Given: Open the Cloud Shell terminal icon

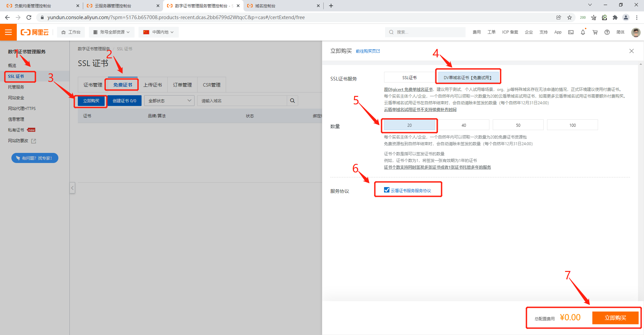Looking at the screenshot, I should [571, 32].
